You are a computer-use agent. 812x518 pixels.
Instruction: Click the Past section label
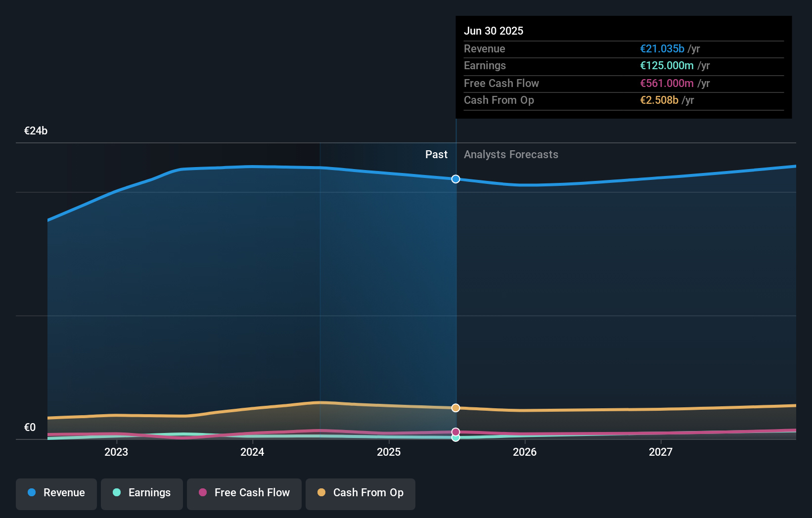(x=436, y=155)
